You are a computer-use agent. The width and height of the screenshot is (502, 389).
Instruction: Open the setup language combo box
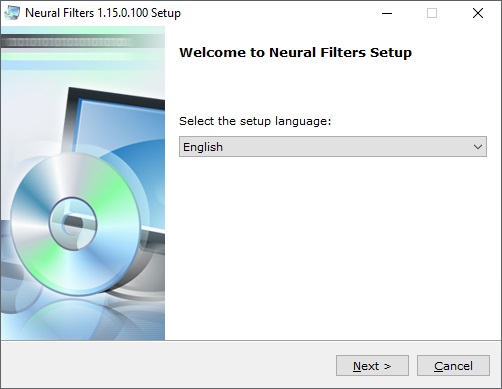pyautogui.click(x=333, y=147)
